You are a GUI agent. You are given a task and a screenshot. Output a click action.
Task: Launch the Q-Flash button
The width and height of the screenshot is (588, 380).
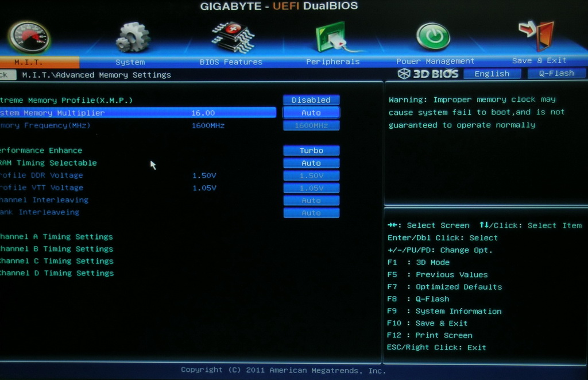[556, 73]
